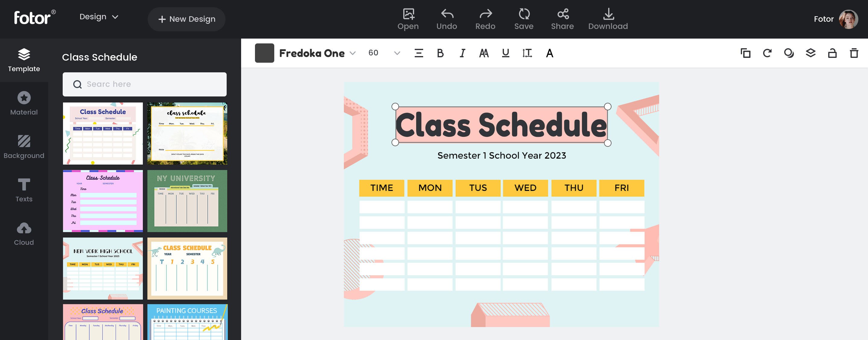
Task: Select the text alignment icon
Action: pyautogui.click(x=419, y=53)
